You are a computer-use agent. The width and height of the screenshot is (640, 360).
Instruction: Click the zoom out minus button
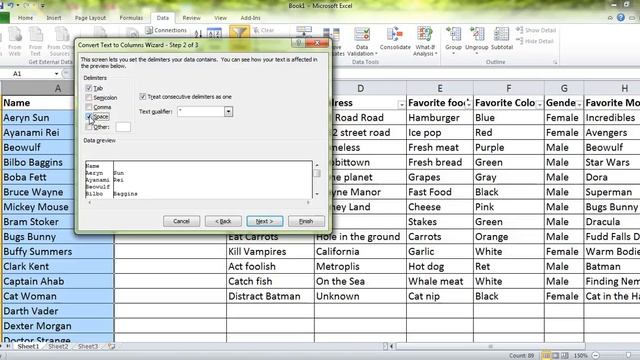pos(596,356)
